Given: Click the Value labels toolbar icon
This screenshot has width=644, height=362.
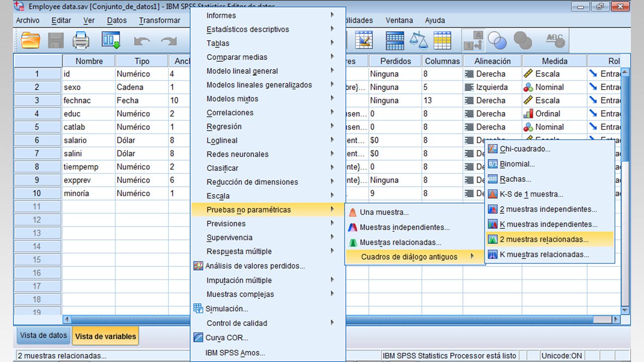Looking at the screenshot, I should 473,40.
